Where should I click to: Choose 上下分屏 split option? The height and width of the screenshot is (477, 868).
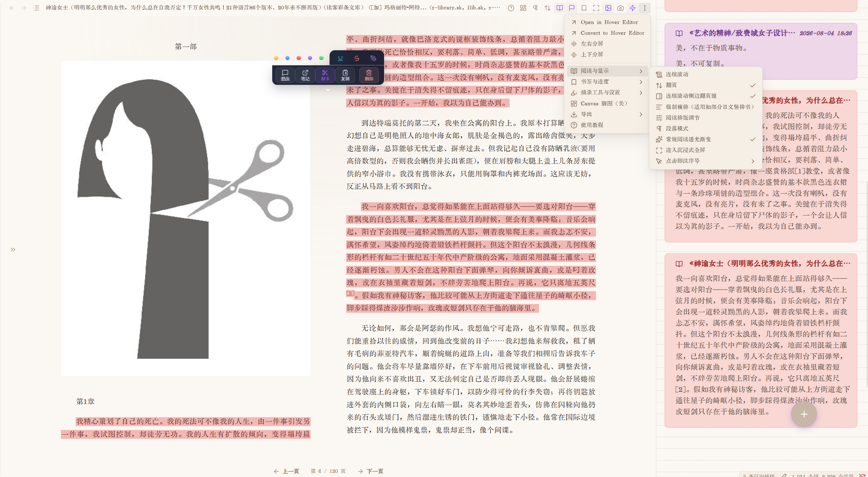tap(607, 55)
